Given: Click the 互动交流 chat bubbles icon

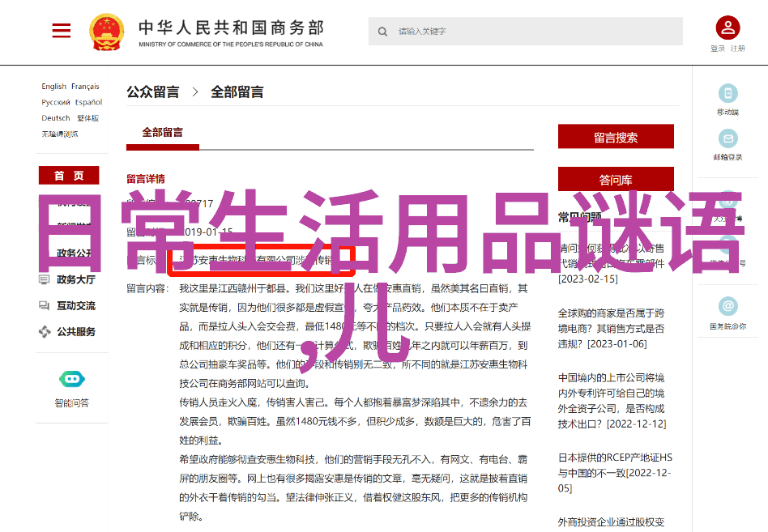Looking at the screenshot, I should point(44,305).
